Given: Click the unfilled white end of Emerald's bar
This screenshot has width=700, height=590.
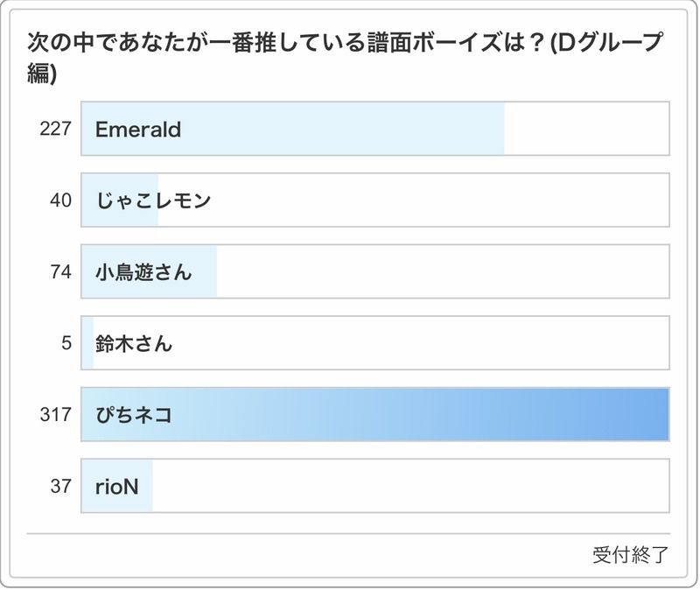Looking at the screenshot, I should coord(586,130).
